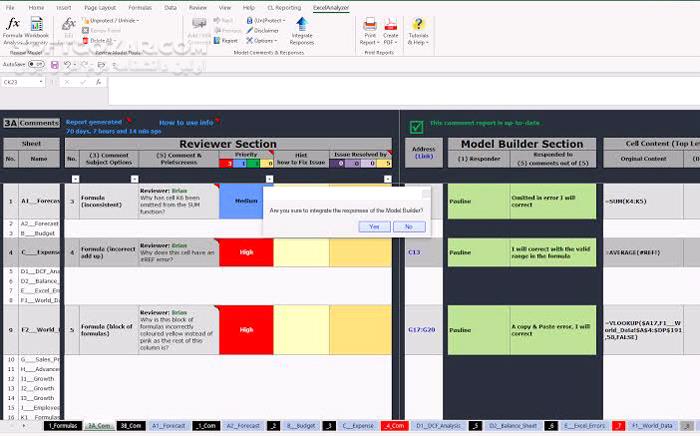Click No in the integrate dialog
This screenshot has width=700, height=436.
click(x=409, y=227)
